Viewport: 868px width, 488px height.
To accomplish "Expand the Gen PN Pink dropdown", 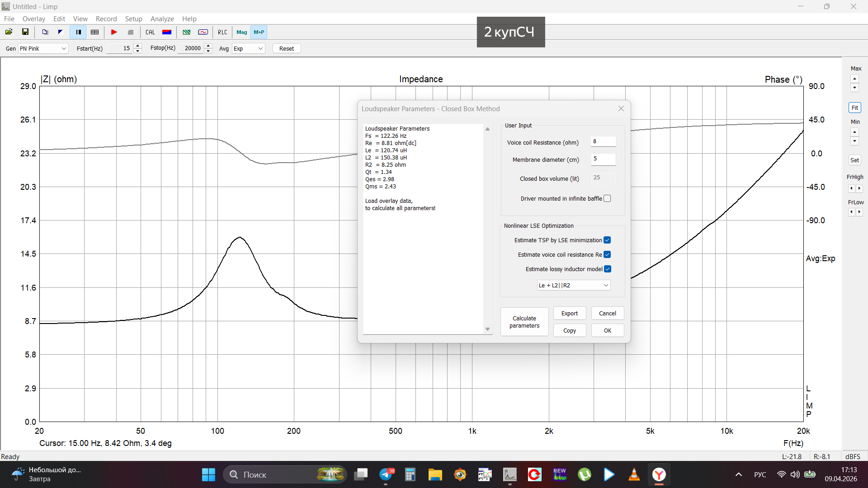I will [x=43, y=48].
